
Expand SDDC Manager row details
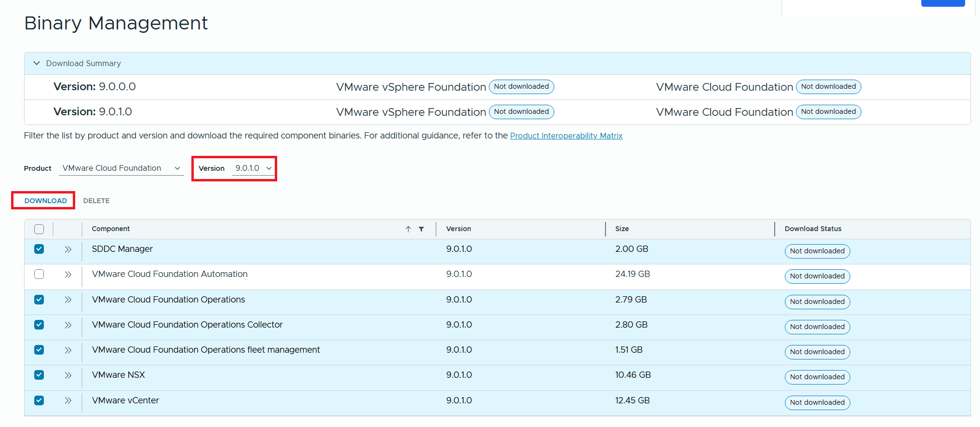click(68, 249)
